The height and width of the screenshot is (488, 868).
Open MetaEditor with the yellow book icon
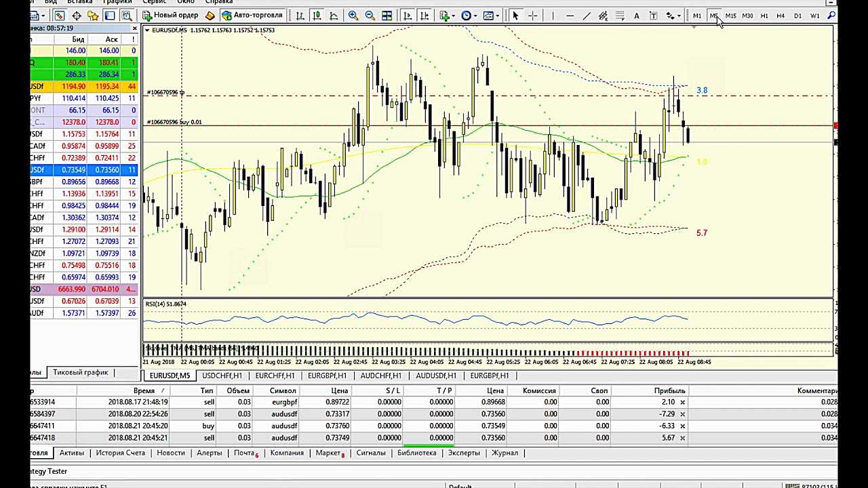(x=210, y=16)
